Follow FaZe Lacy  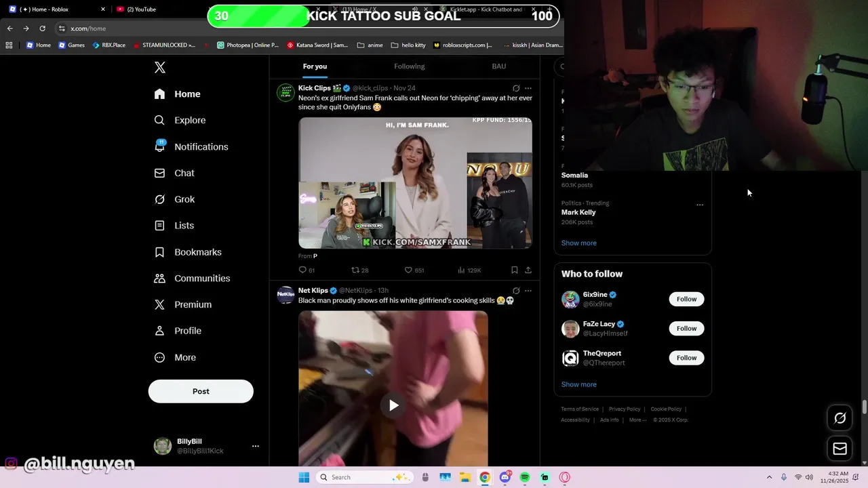[686, 329]
